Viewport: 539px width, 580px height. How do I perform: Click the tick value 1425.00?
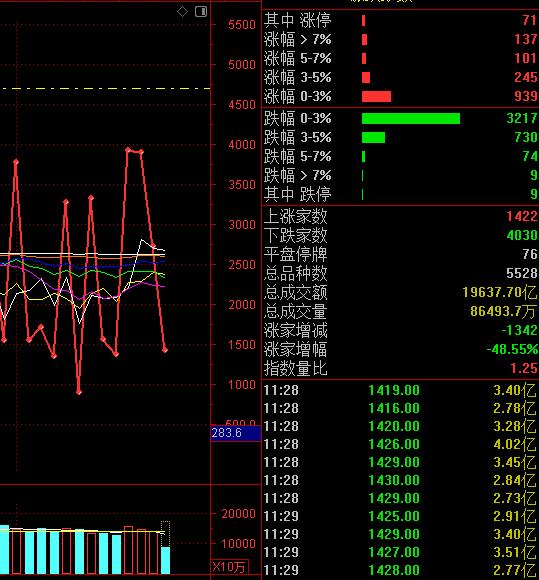[x=394, y=516]
